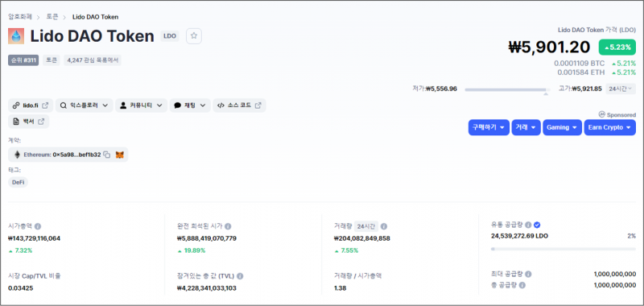Add token to MetaMask fox icon

(x=119, y=155)
